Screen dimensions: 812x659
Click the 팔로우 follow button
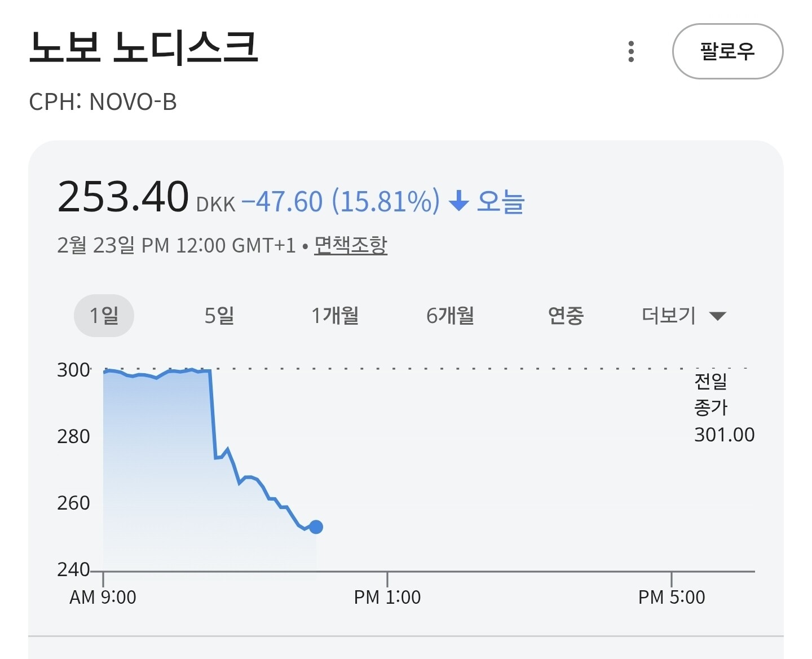(727, 51)
